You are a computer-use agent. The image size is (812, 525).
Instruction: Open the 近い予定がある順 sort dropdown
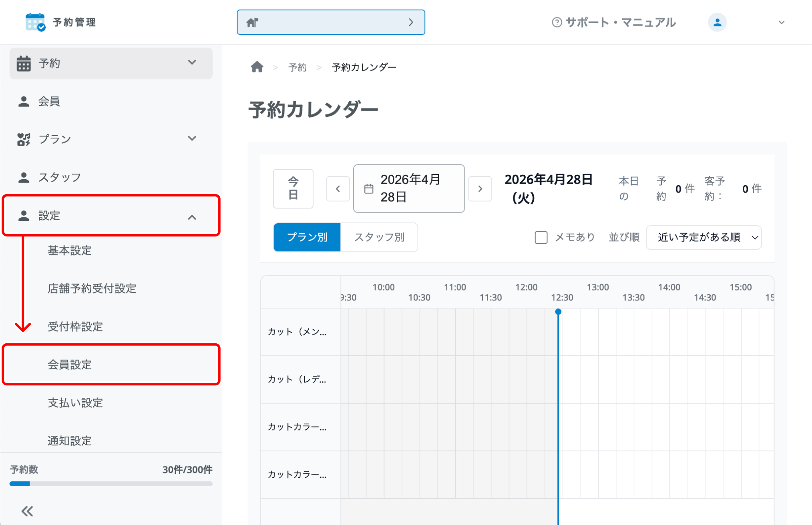tap(703, 237)
